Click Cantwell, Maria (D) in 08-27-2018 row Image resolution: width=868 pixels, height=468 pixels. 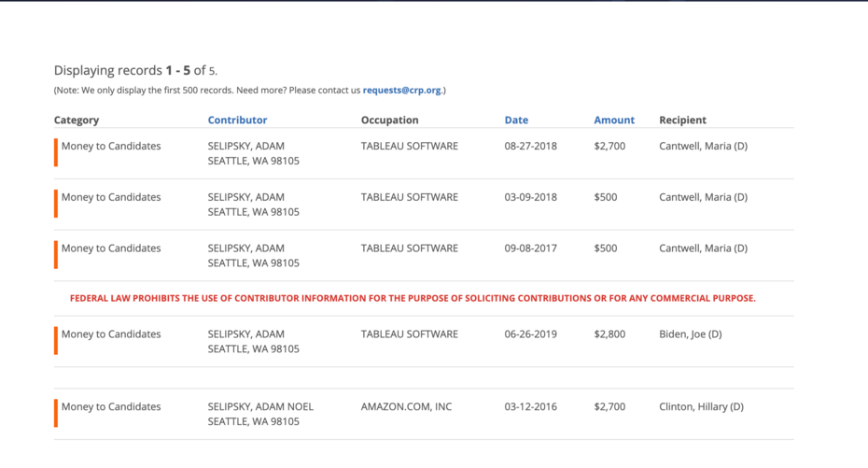click(703, 147)
